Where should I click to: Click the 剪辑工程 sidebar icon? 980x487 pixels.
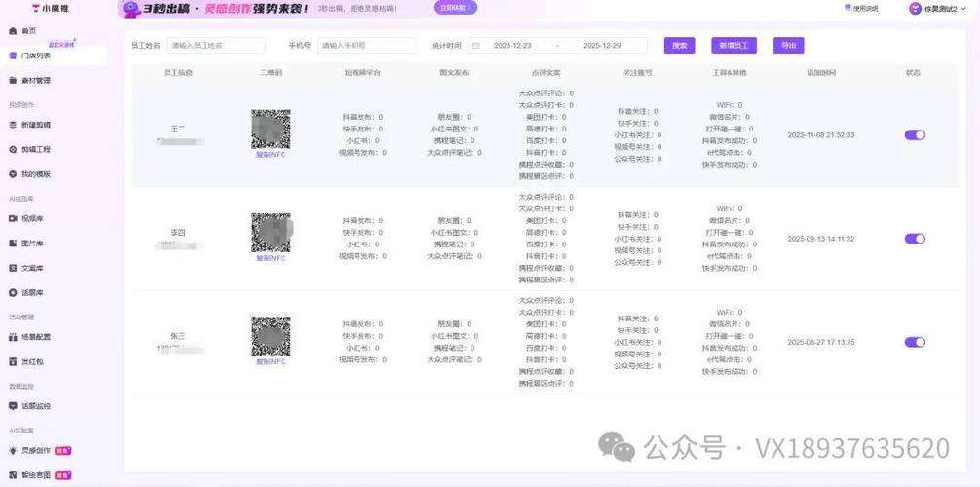coord(13,150)
